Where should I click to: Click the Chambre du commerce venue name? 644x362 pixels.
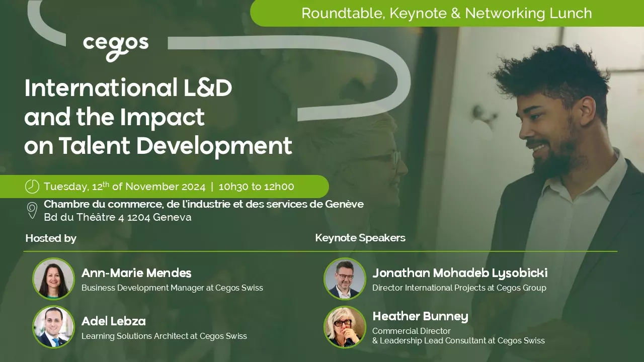[x=203, y=204]
